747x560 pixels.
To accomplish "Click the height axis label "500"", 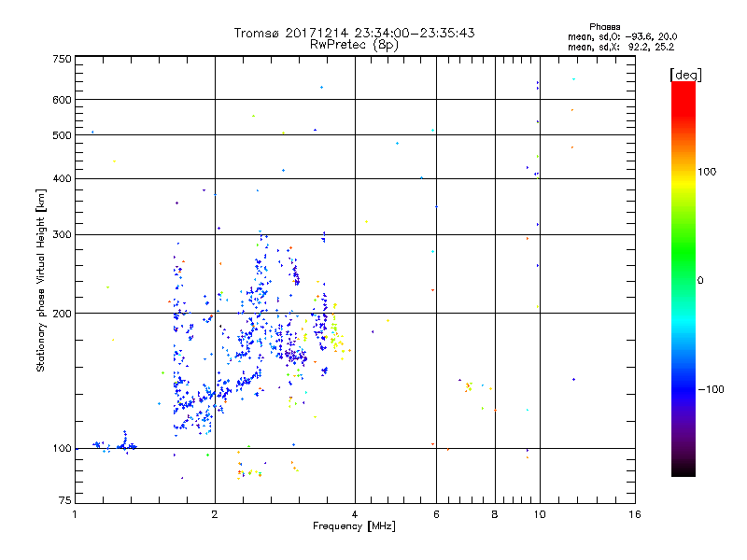I will pos(62,135).
